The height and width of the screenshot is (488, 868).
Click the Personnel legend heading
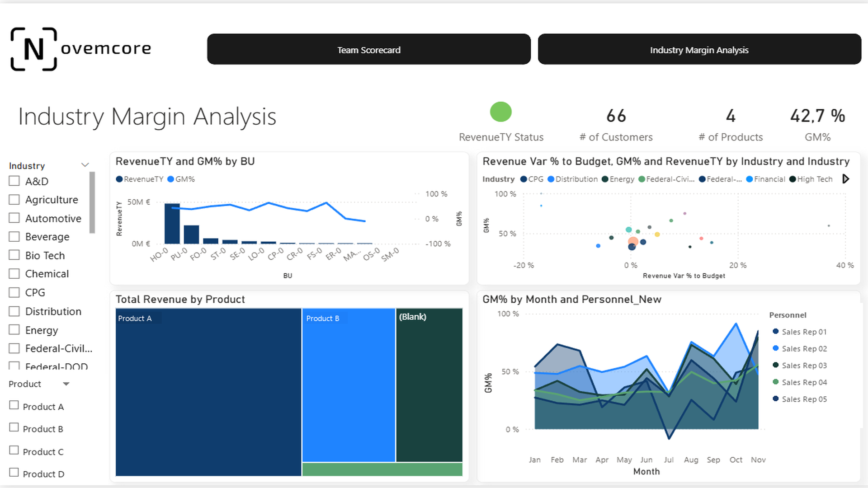point(788,315)
